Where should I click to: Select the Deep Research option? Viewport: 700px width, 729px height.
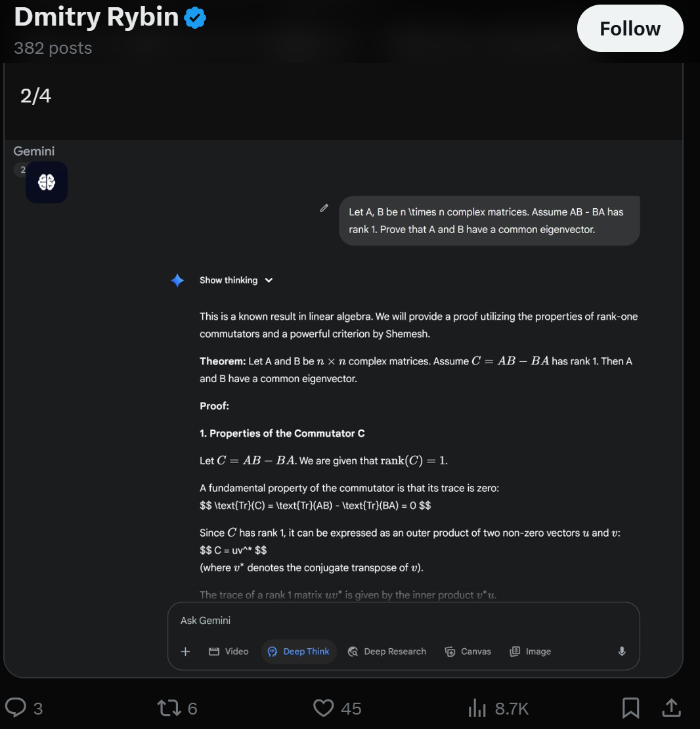(x=387, y=652)
